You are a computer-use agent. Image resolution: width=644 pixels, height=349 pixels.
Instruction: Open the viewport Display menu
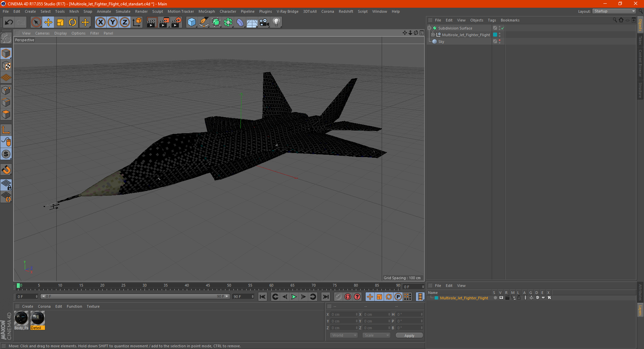click(60, 33)
